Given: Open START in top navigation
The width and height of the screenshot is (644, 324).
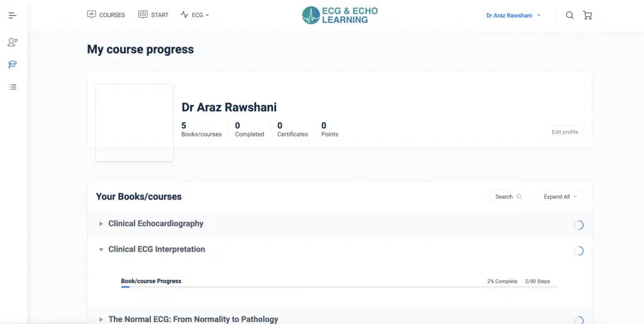Looking at the screenshot, I should click(x=153, y=14).
